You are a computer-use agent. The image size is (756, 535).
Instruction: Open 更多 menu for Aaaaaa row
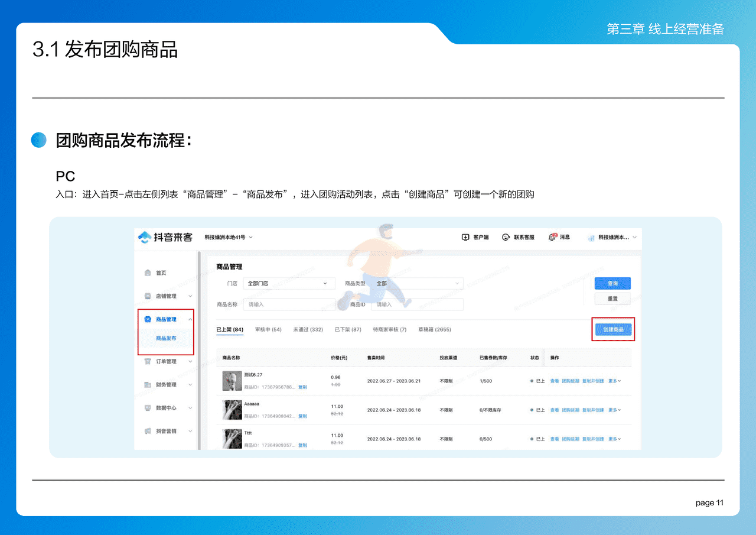tap(615, 410)
